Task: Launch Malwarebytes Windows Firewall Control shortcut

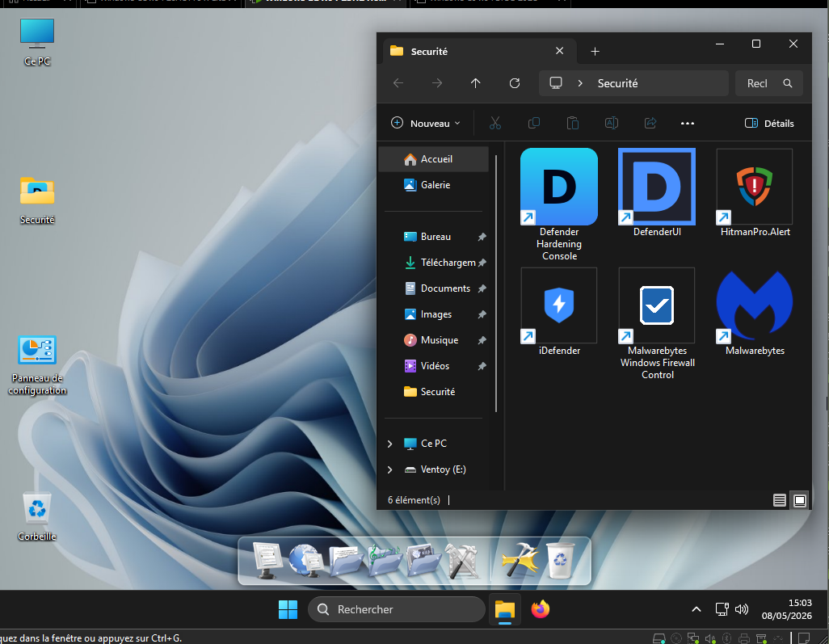Action: click(x=657, y=323)
